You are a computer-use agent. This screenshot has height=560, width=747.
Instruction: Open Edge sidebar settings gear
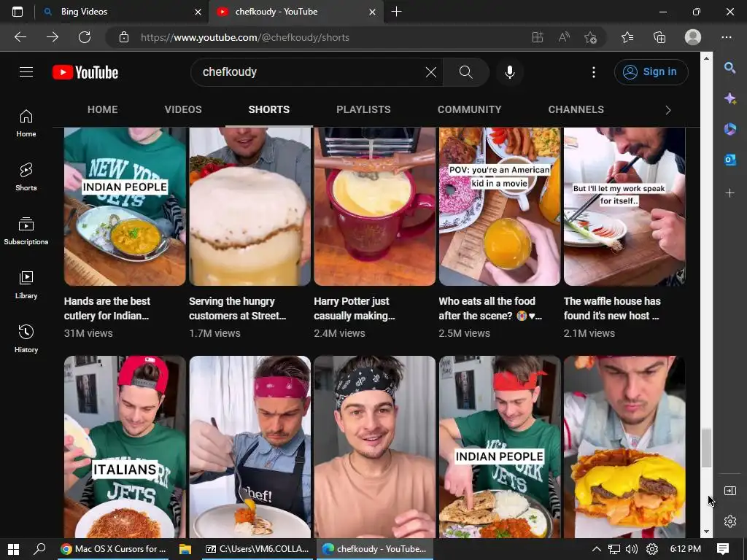tap(729, 521)
